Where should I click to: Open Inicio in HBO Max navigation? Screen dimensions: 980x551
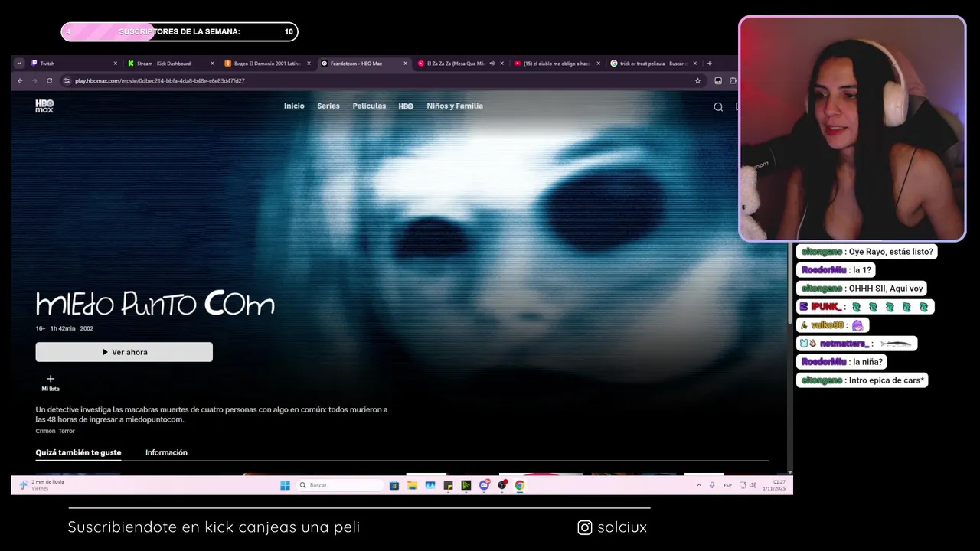pyautogui.click(x=294, y=106)
